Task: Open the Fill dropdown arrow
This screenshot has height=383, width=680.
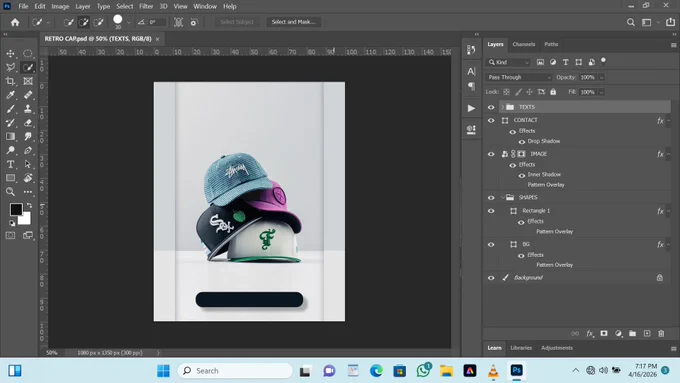Action: (601, 92)
